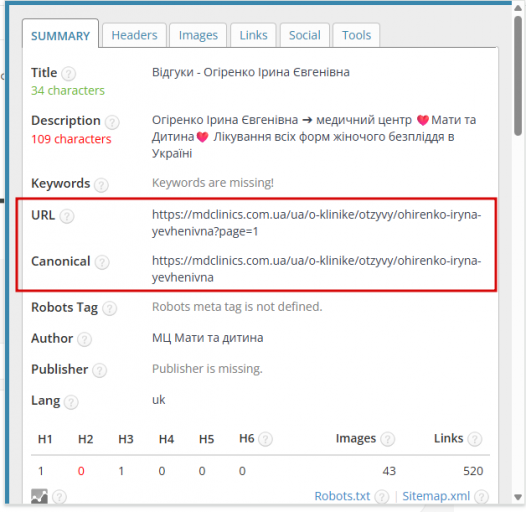Image resolution: width=526 pixels, height=512 pixels.
Task: Click the Links count 520
Action: 473,471
